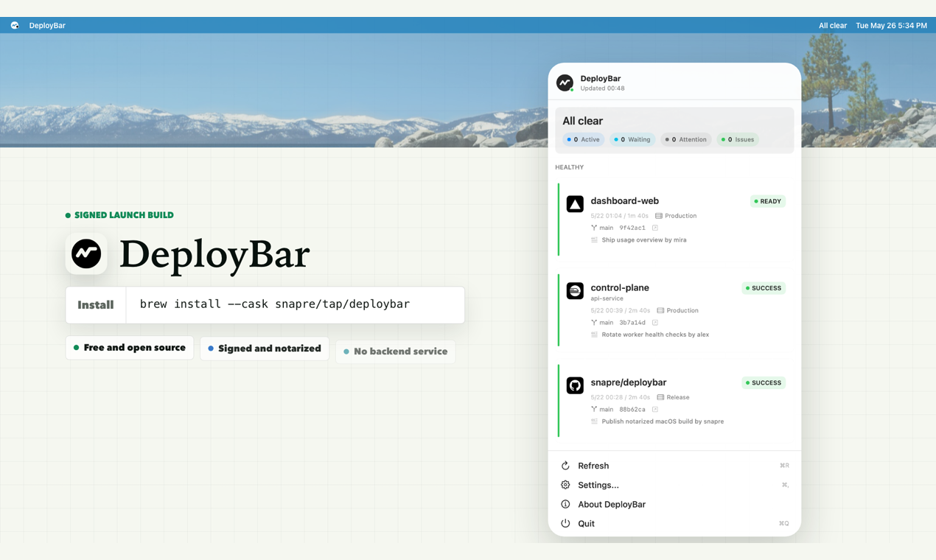Viewport: 936px width, 560px height.
Task: Open Settings... from the popover menu
Action: click(x=674, y=485)
